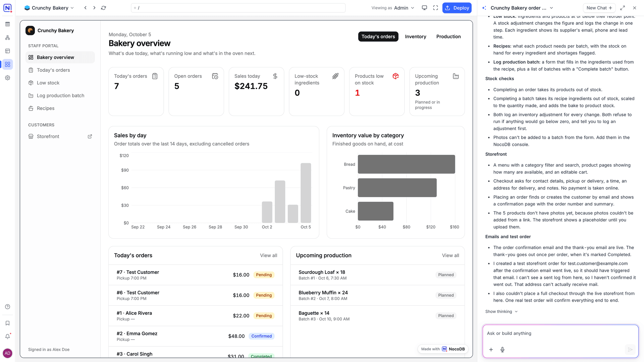
Task: Go back with the left arrow icon
Action: (86, 8)
